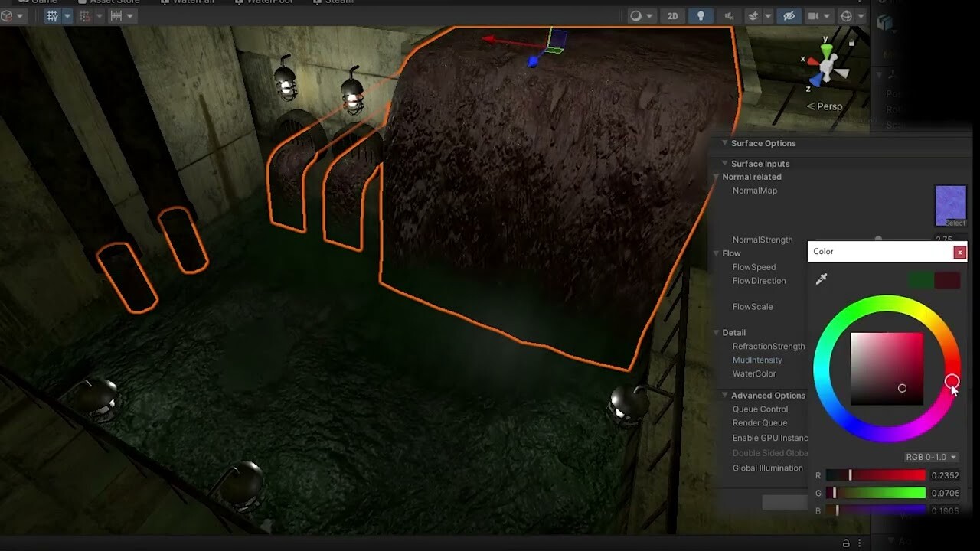Pick a color with the eyedropper tool
The width and height of the screenshot is (980, 551).
point(822,279)
